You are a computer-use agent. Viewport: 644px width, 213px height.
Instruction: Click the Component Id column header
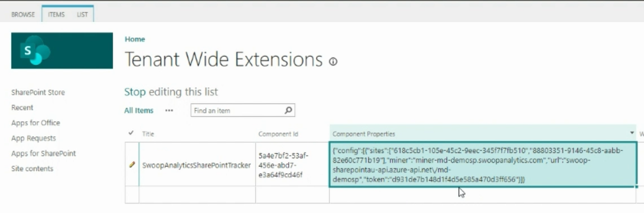point(278,134)
